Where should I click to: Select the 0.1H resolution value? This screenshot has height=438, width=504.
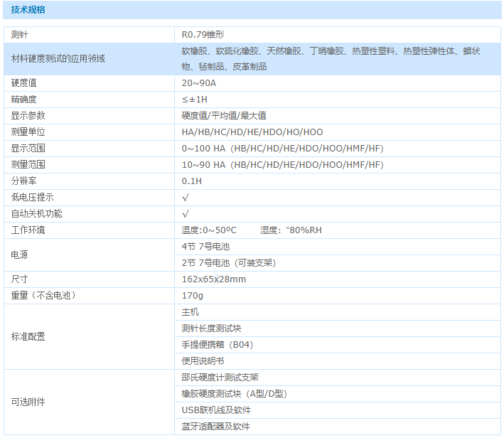pyautogui.click(x=192, y=181)
